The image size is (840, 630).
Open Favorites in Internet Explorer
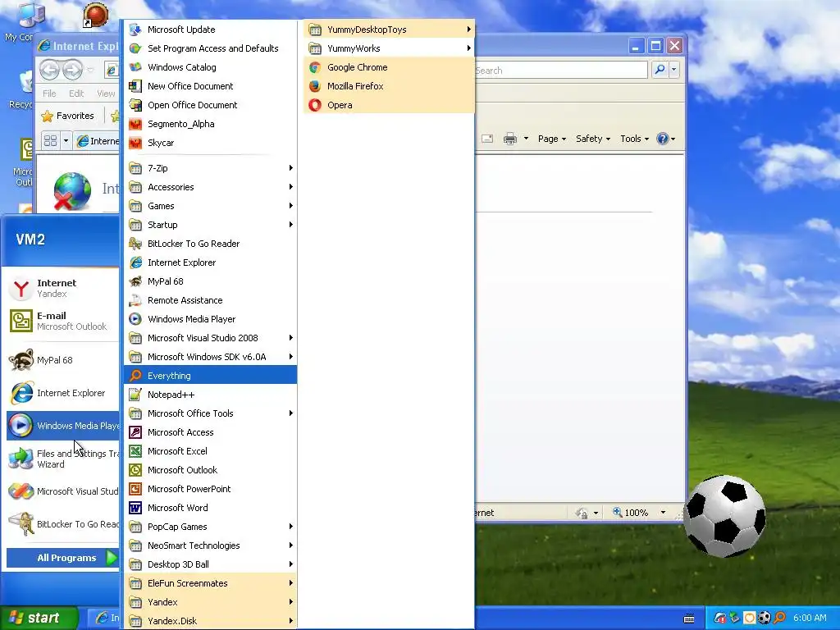[x=68, y=116]
